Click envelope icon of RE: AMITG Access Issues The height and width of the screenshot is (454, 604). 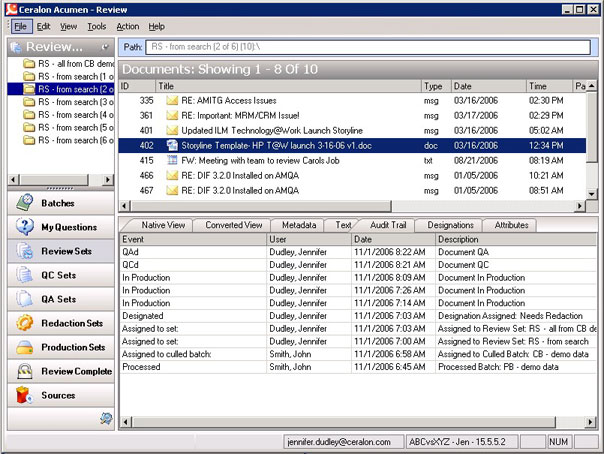(x=172, y=101)
